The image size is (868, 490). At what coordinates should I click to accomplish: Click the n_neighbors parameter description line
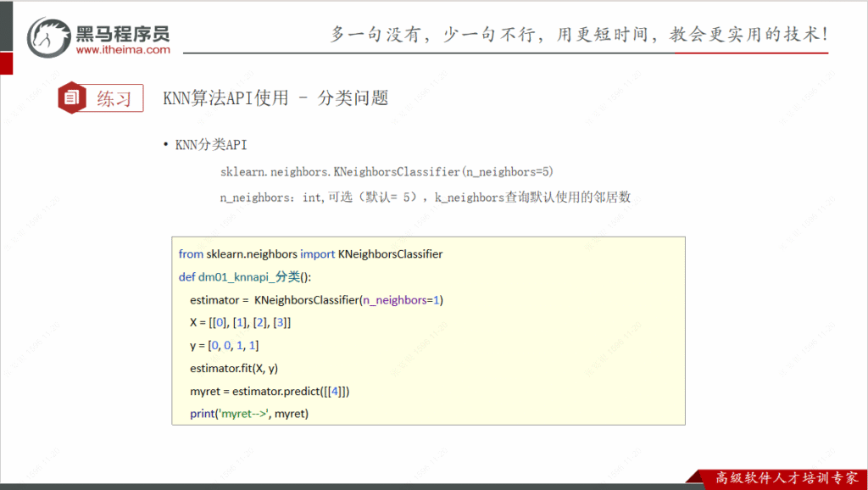coord(425,198)
